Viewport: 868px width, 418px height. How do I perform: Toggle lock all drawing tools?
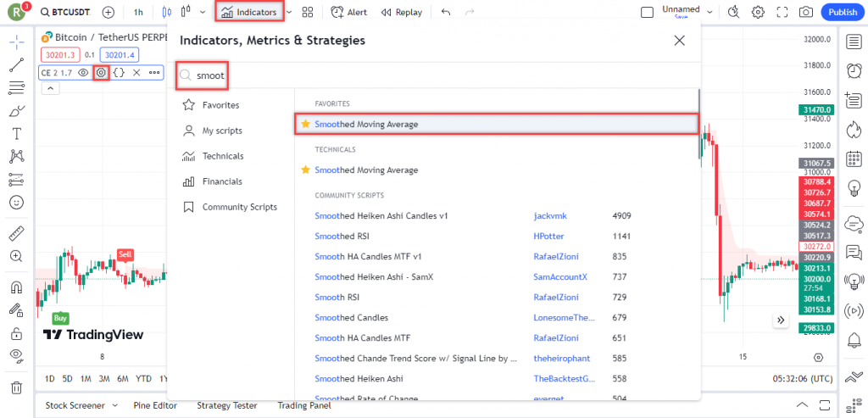[17, 333]
